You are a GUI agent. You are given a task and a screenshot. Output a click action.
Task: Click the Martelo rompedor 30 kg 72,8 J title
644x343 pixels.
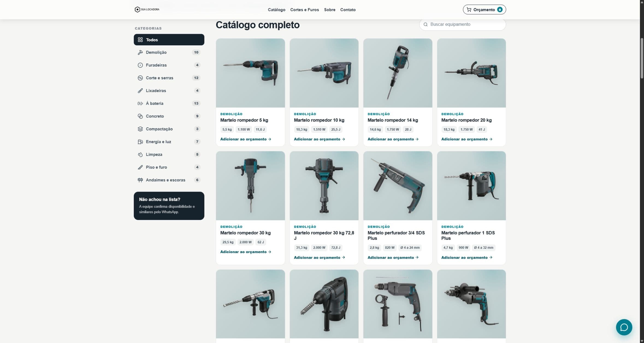324,235
